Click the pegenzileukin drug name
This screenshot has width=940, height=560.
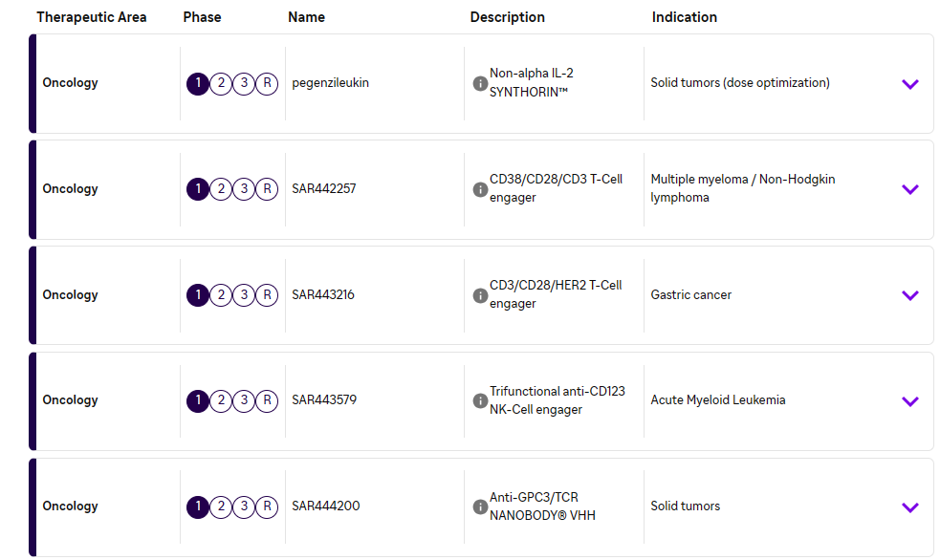coord(330,83)
